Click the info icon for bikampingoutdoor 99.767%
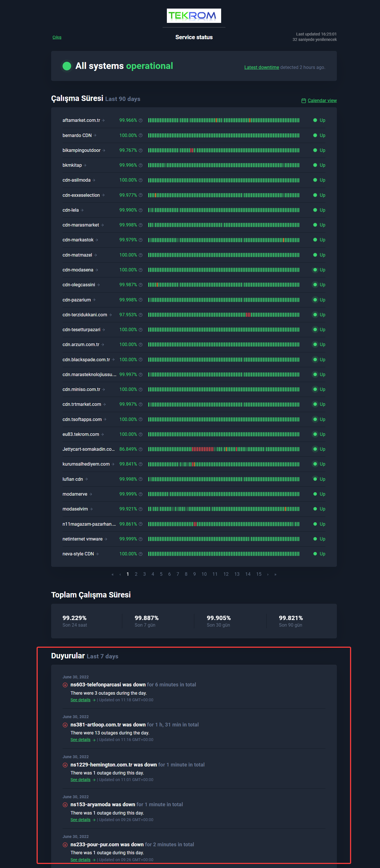Viewport: 380px width, 868px height. click(141, 150)
